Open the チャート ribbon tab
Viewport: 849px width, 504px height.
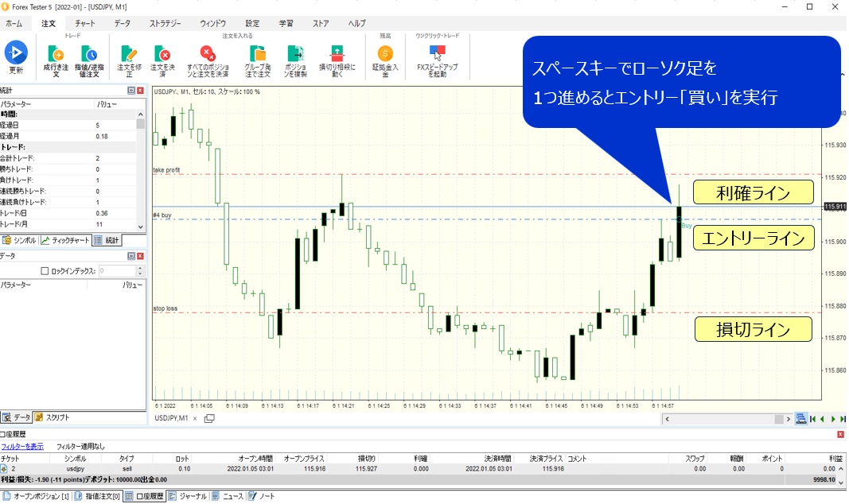85,24
